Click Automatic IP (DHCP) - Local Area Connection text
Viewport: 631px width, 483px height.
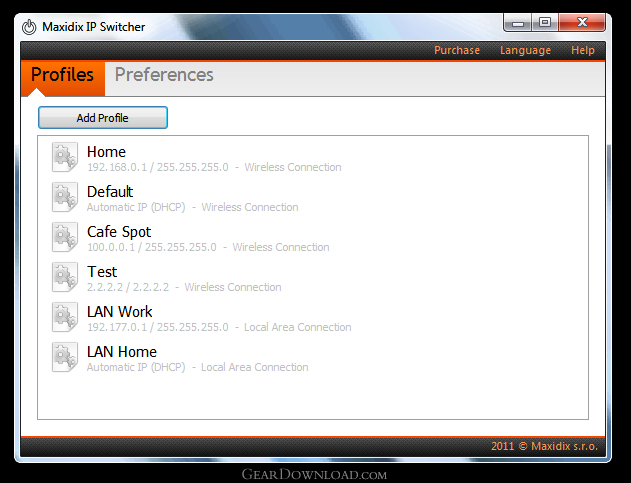click(x=198, y=367)
